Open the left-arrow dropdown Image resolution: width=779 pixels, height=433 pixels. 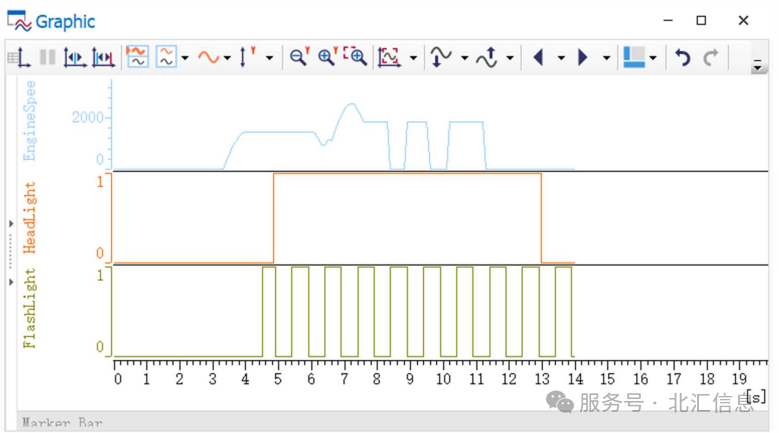click(x=561, y=58)
